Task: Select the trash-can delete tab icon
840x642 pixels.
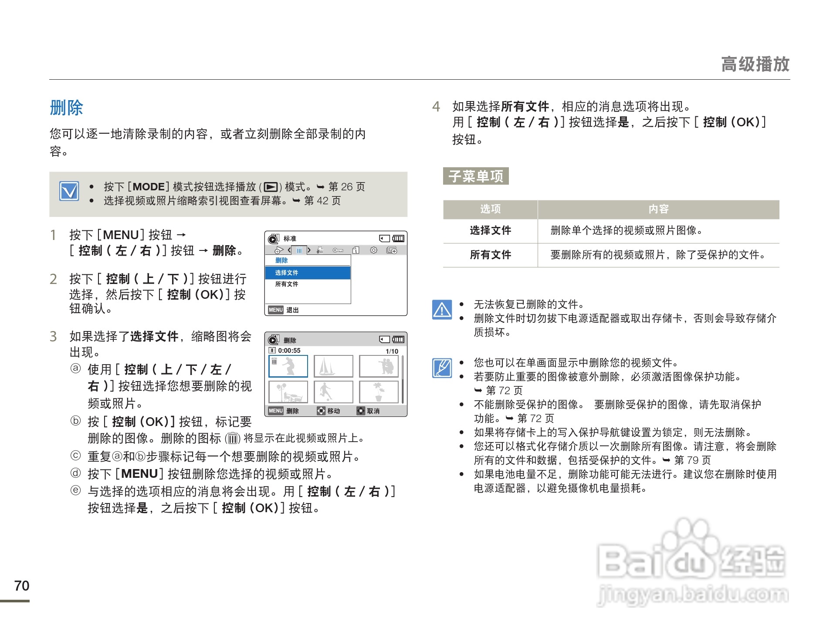Action: pyautogui.click(x=299, y=250)
